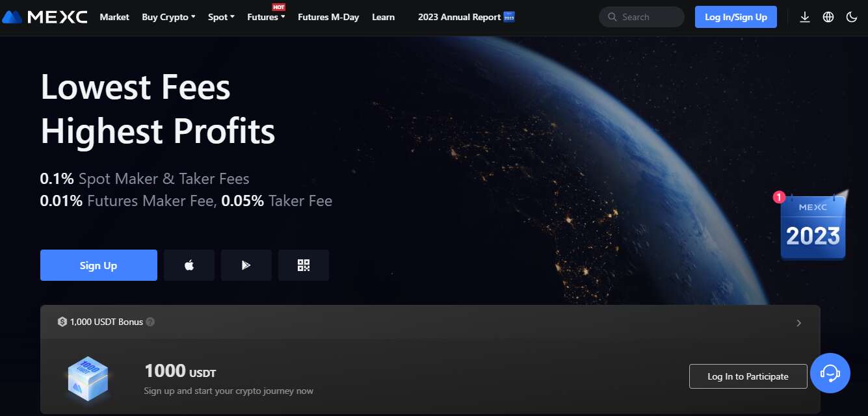868x416 pixels.
Task: Open the Google Play download icon
Action: pyautogui.click(x=246, y=265)
